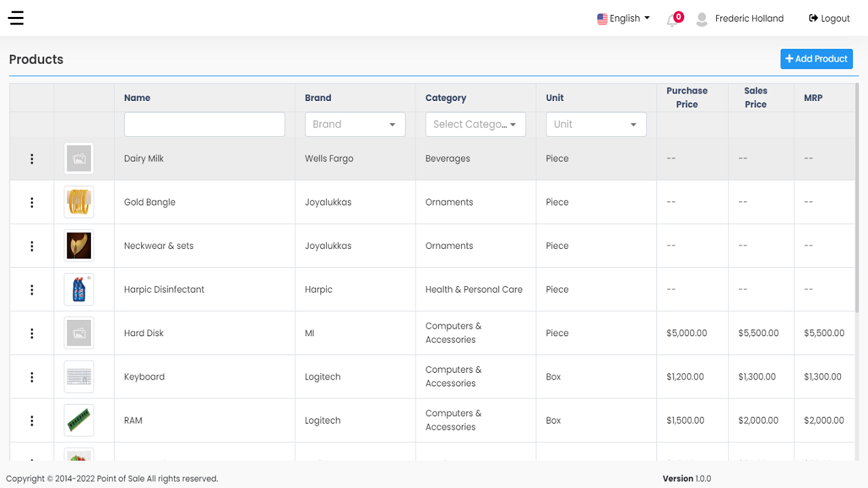
Task: Open three-dot menu for Gold Bangle
Action: coord(32,202)
